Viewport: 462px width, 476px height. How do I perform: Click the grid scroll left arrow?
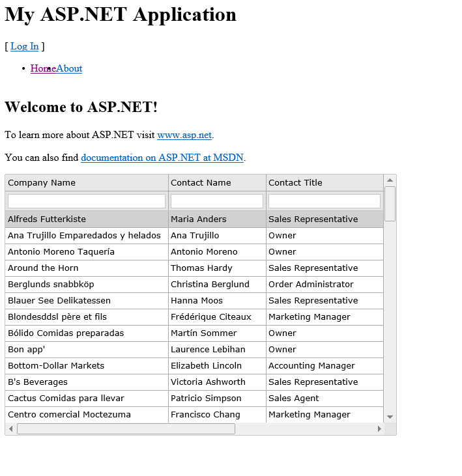coord(11,428)
